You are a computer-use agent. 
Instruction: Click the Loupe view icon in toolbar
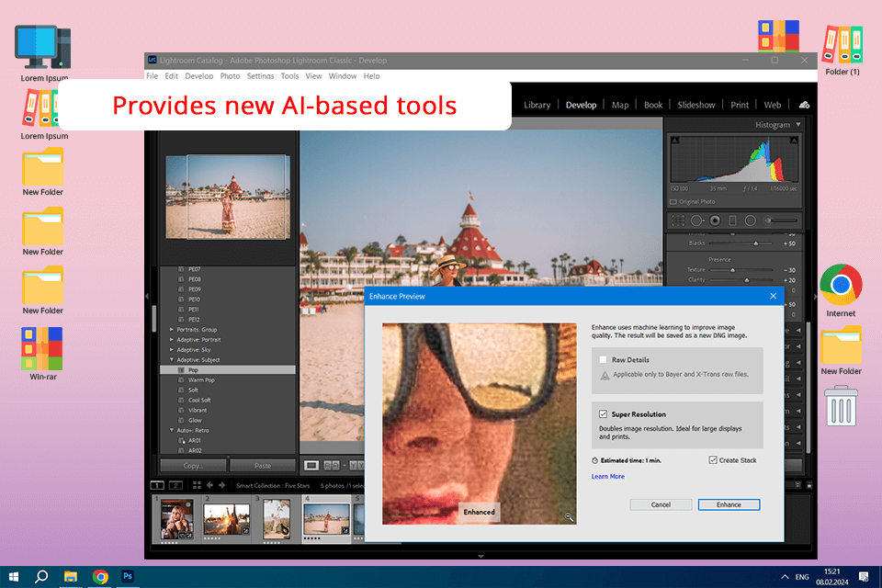click(311, 466)
